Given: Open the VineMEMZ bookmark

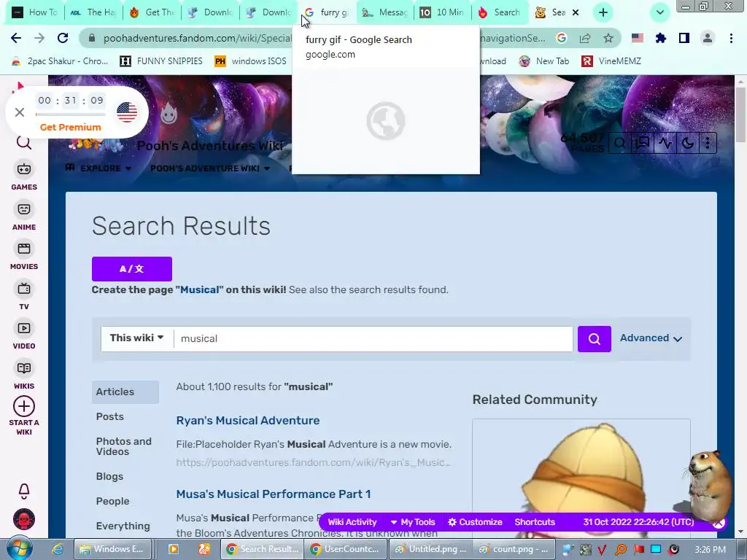Looking at the screenshot, I should [612, 61].
